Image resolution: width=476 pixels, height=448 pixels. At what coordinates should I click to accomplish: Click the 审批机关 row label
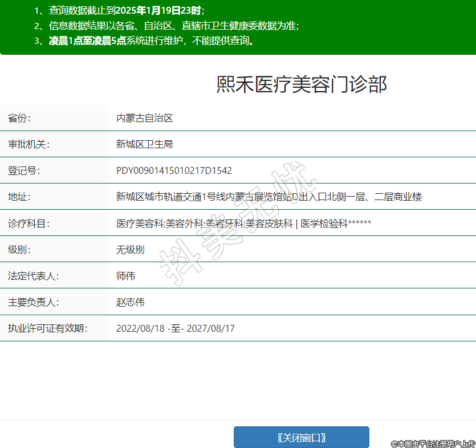29,144
